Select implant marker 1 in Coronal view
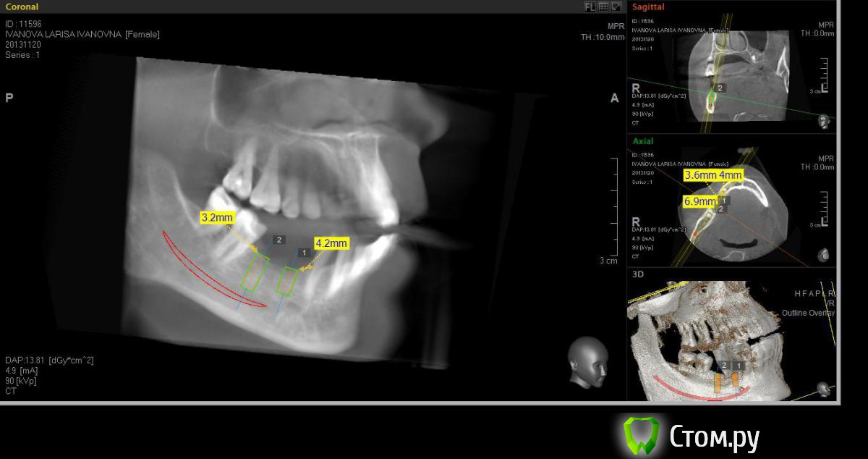868x459 pixels. [x=304, y=252]
